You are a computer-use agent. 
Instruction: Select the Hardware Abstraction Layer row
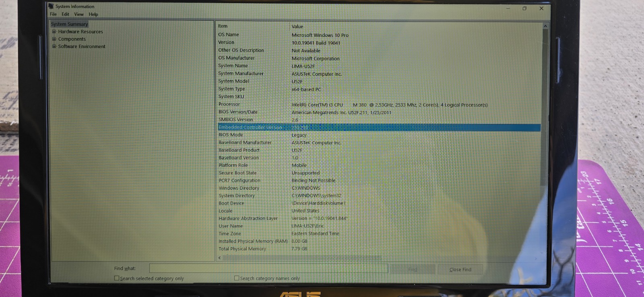coord(378,219)
